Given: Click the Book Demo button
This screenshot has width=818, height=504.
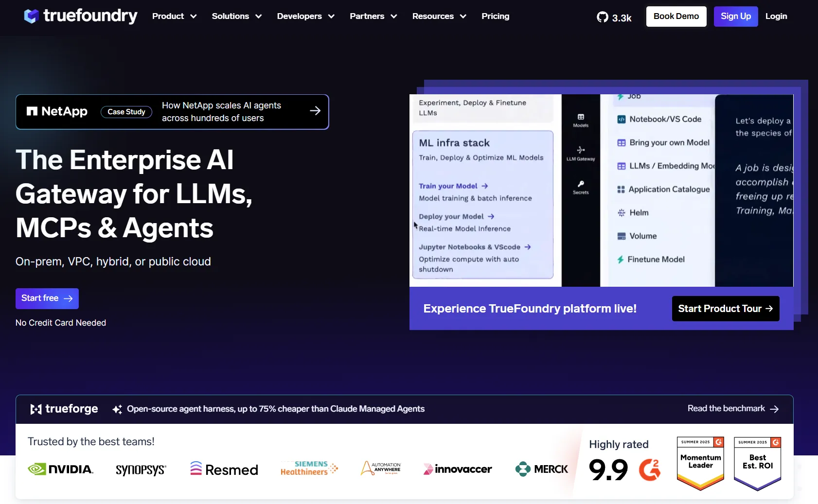Looking at the screenshot, I should pos(676,17).
